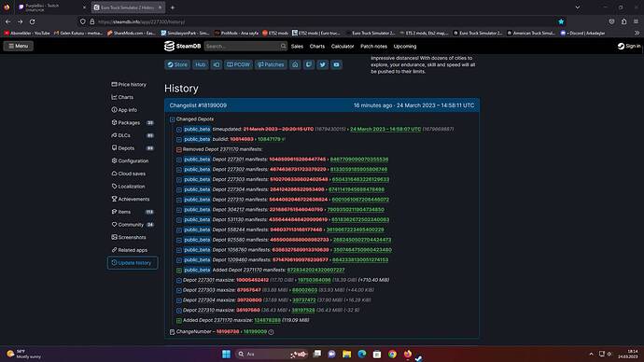
Task: Launch Microsoft Edge from the taskbar
Action: (362, 354)
